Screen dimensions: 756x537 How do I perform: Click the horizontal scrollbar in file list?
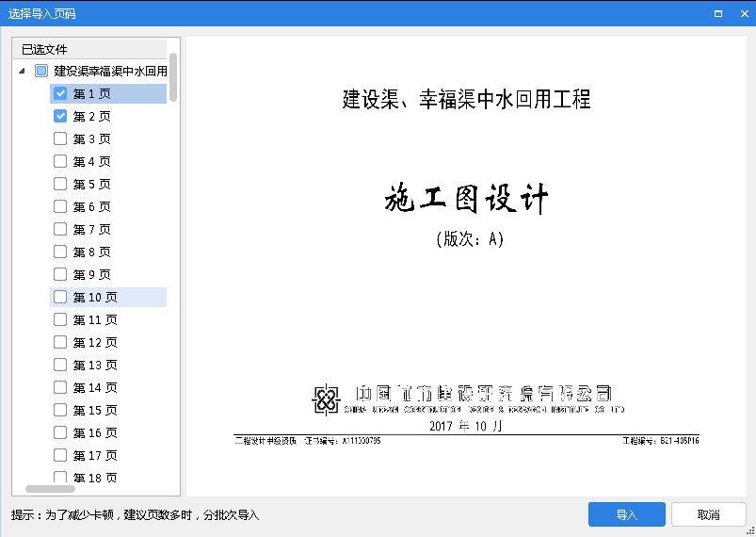click(x=50, y=489)
